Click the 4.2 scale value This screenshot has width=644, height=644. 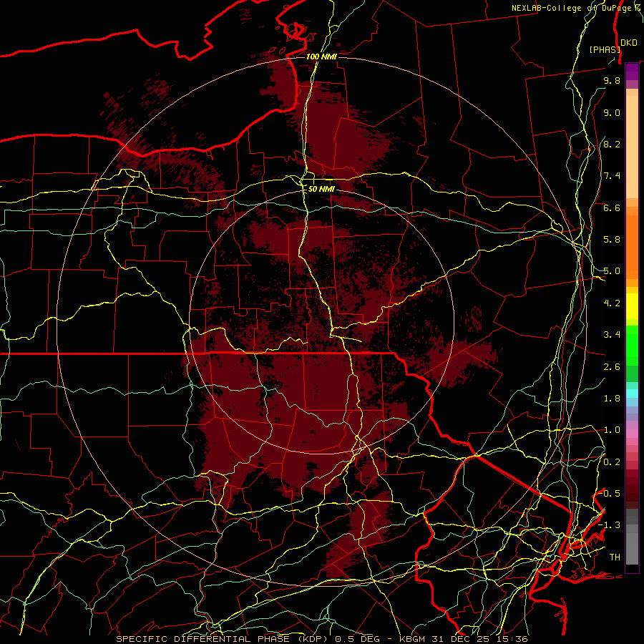coord(612,303)
